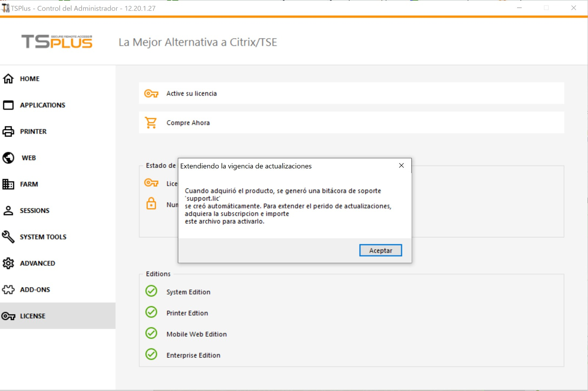
Task: Click the orange key icon in Estado panel
Action: click(151, 183)
